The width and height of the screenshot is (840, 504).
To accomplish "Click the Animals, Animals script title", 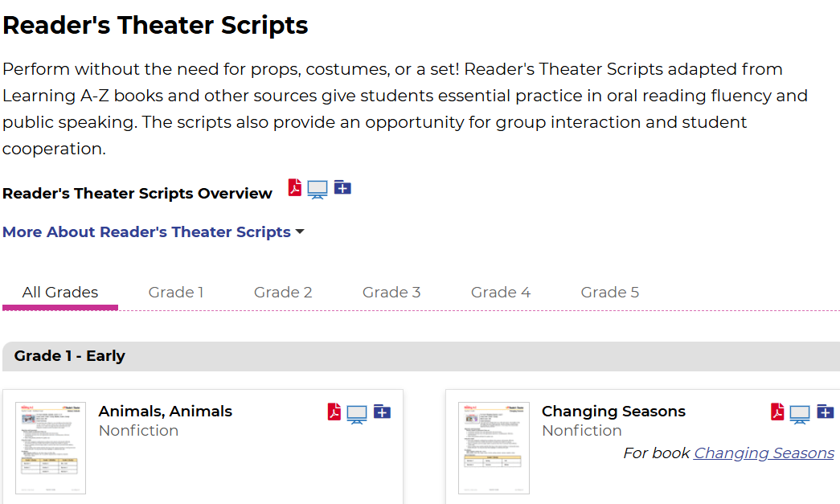I will pos(165,412).
